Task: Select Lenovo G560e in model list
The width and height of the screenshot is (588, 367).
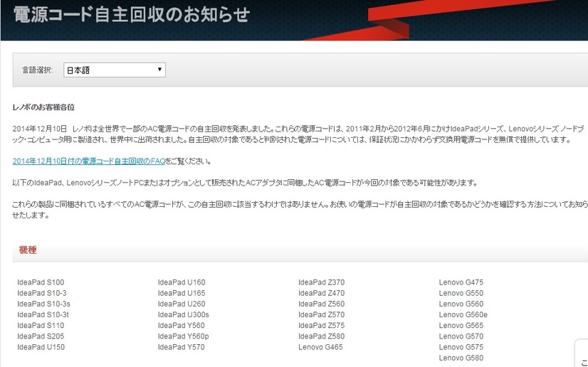Action: click(x=463, y=315)
